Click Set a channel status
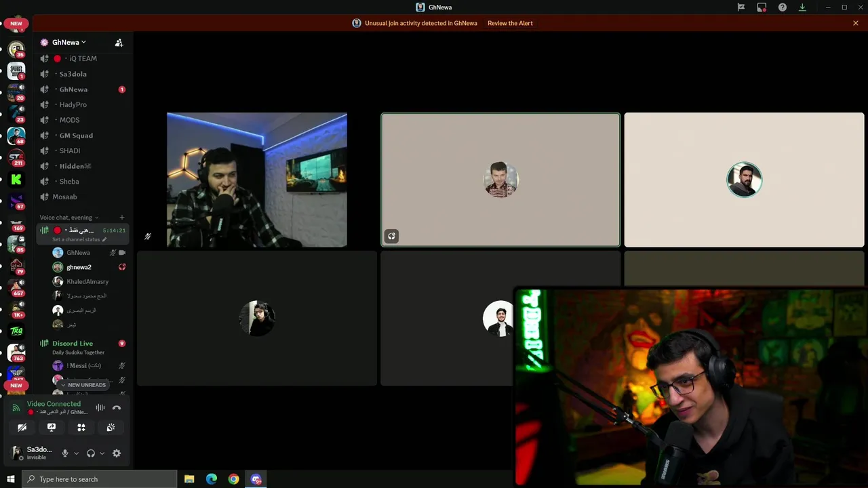The height and width of the screenshot is (488, 868). pyautogui.click(x=79, y=239)
